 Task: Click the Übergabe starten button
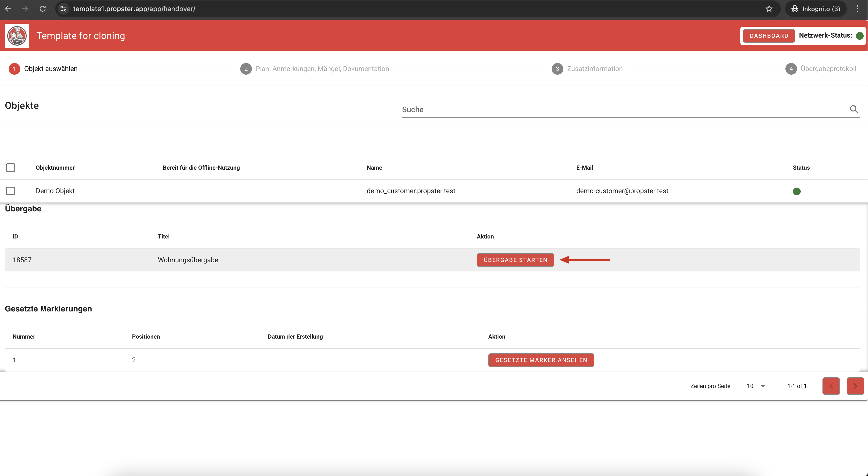[515, 260]
